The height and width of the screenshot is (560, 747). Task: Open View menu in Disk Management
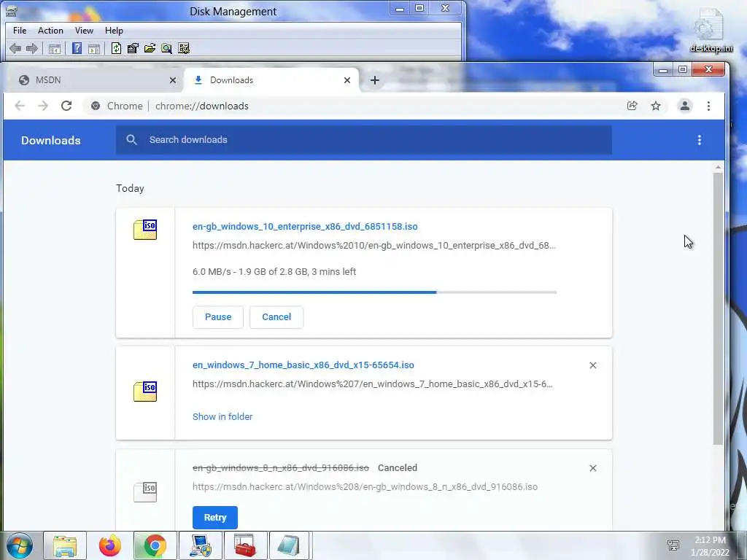coord(84,31)
